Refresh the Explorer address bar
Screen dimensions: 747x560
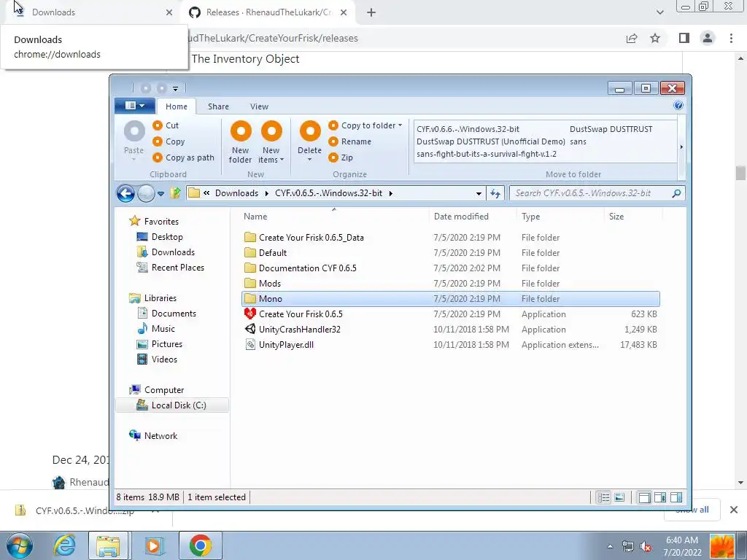495,193
